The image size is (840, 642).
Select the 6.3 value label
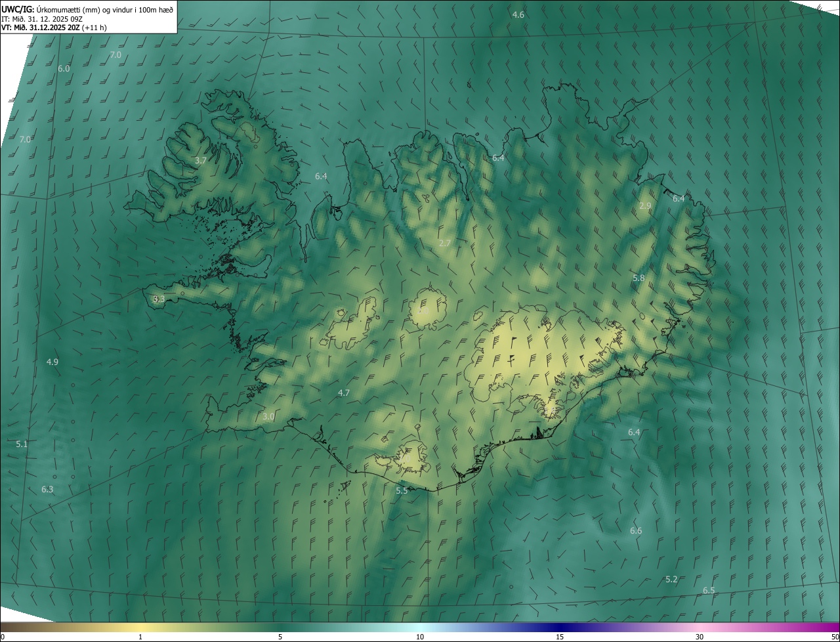coord(47,489)
